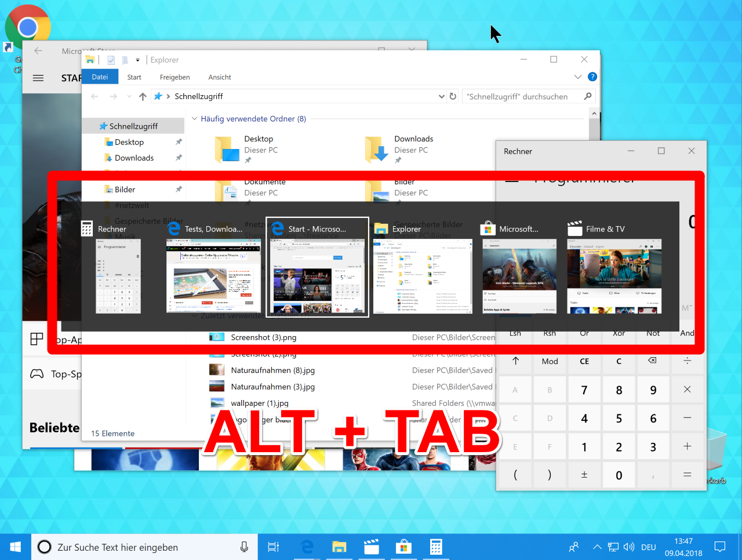
Task: Click the equals button in Rechner
Action: [x=687, y=475]
